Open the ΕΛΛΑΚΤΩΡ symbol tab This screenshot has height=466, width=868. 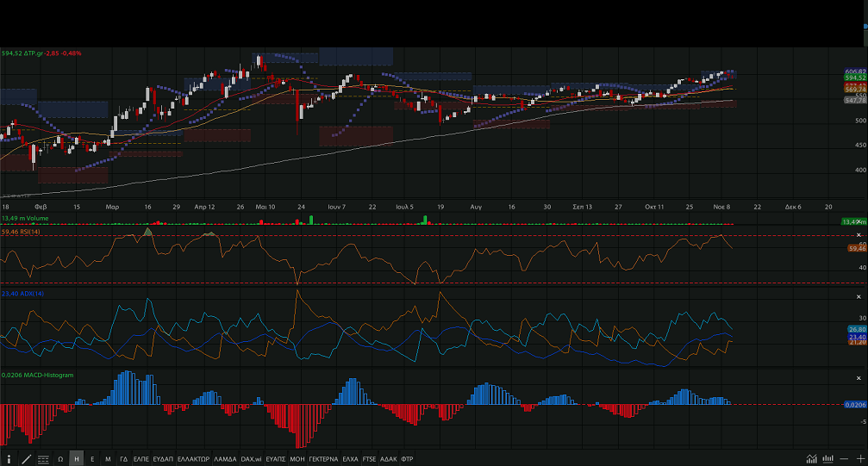pos(193,459)
